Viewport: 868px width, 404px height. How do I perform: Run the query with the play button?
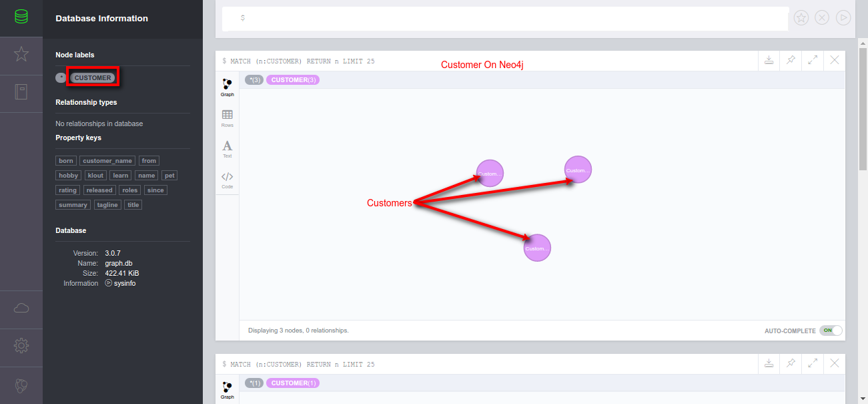[x=843, y=18]
